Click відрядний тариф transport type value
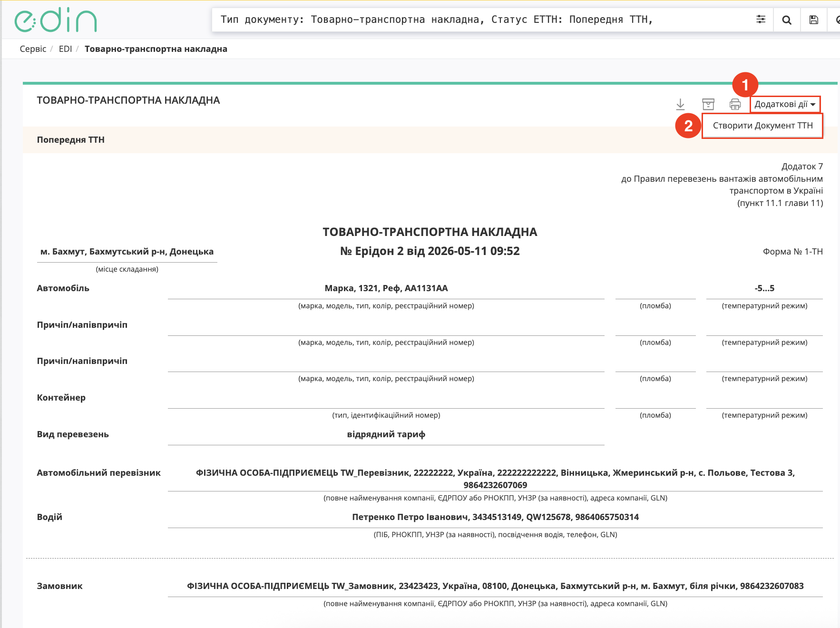Viewport: 840px width, 628px height. (x=386, y=434)
